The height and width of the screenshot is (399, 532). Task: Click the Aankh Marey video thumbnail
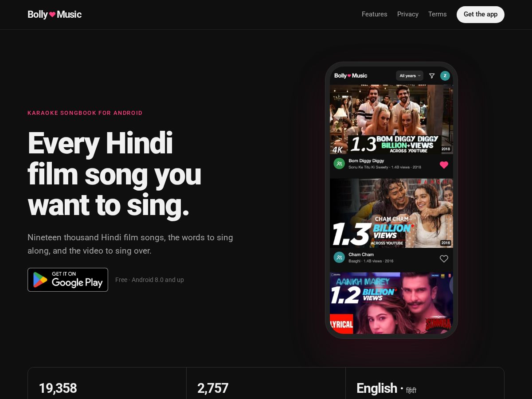click(x=391, y=303)
